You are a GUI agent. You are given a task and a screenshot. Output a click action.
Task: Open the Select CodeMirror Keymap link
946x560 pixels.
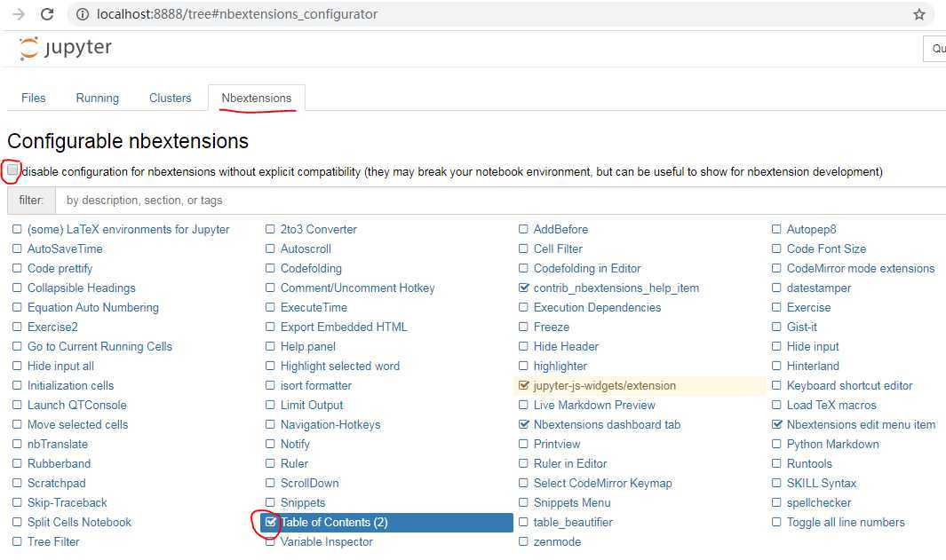click(603, 483)
